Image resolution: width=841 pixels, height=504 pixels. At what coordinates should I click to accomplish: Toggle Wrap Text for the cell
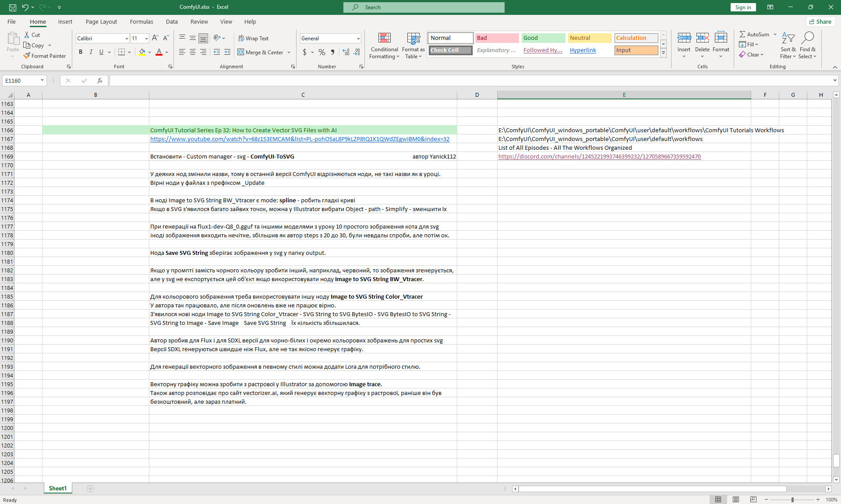coord(253,39)
